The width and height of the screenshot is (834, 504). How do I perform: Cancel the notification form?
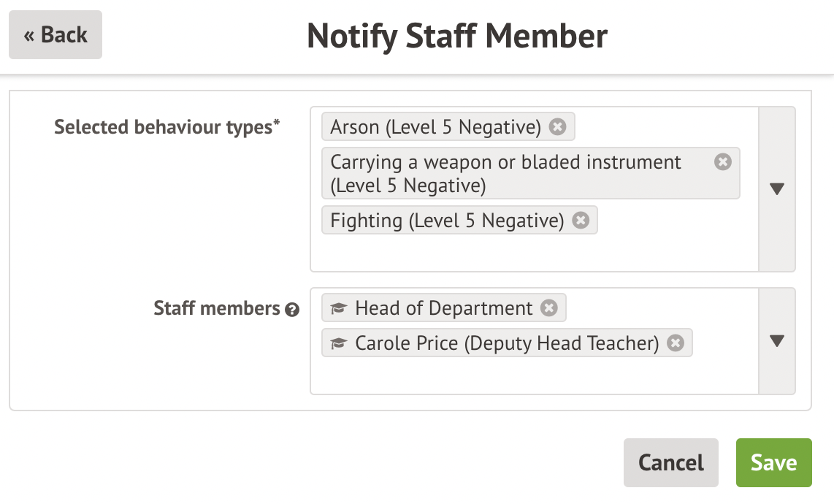[x=670, y=462]
